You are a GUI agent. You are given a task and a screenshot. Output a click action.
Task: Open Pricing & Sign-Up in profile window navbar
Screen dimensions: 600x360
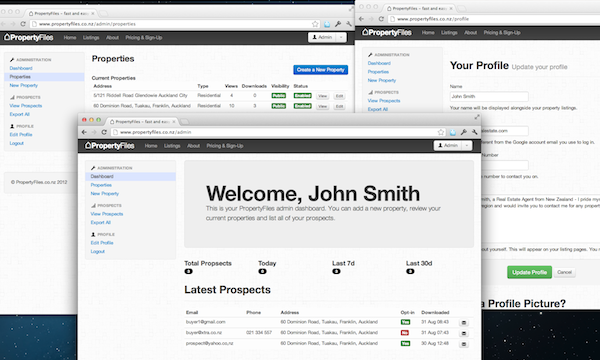(x=502, y=33)
